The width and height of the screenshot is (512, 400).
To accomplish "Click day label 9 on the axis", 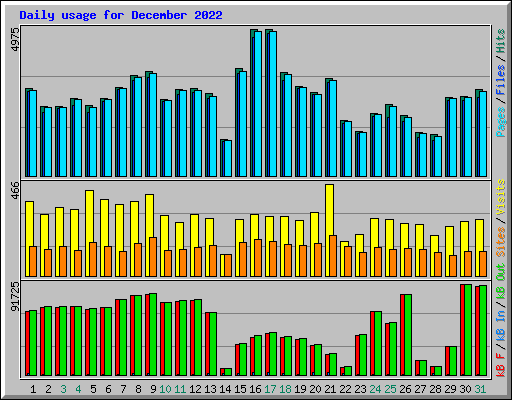I will pyautogui.click(x=153, y=389).
